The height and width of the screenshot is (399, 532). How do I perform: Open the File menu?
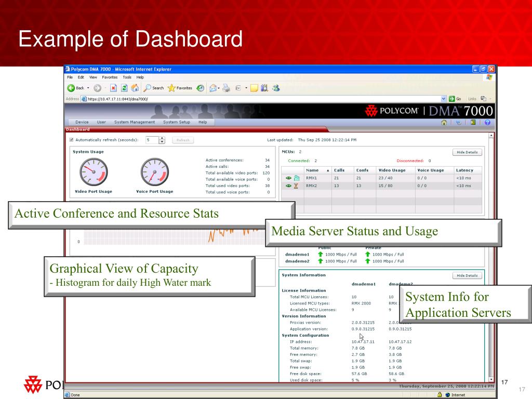[x=70, y=77]
